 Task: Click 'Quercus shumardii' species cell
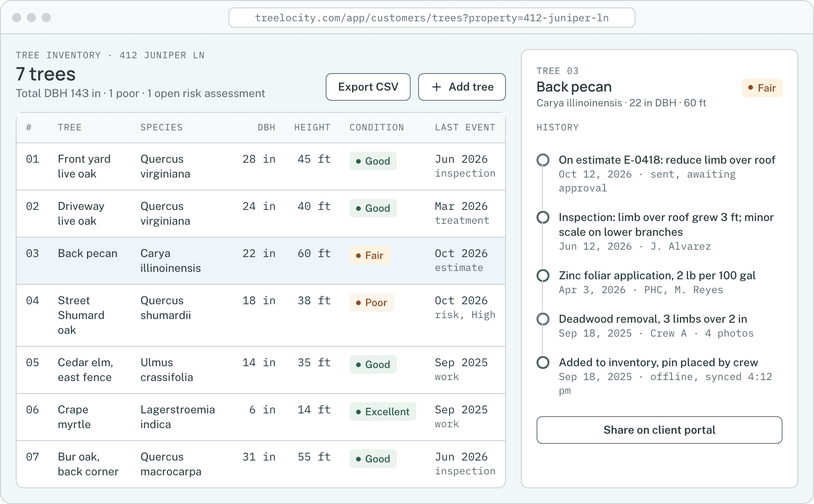[x=166, y=308]
